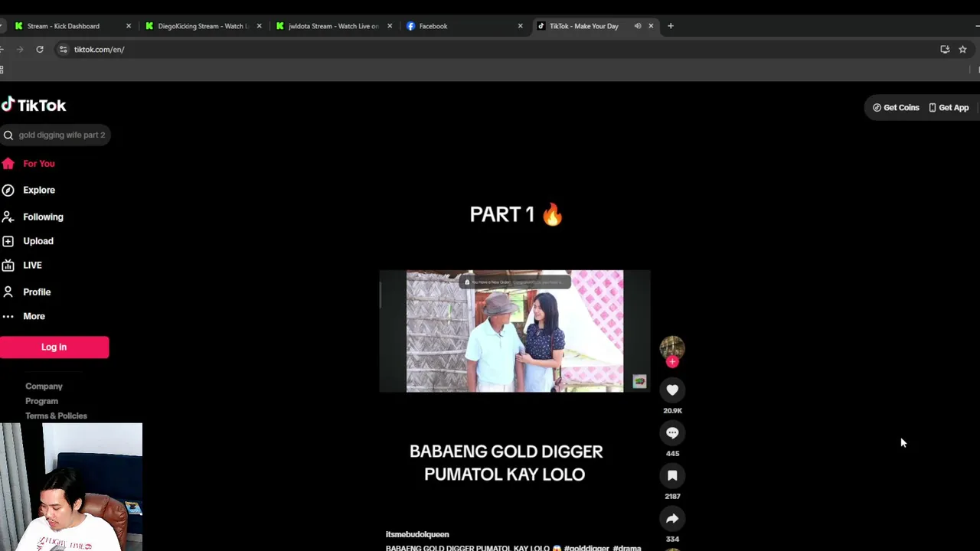This screenshot has width=980, height=551.
Task: Share the video with arrow icon
Action: pos(672,519)
